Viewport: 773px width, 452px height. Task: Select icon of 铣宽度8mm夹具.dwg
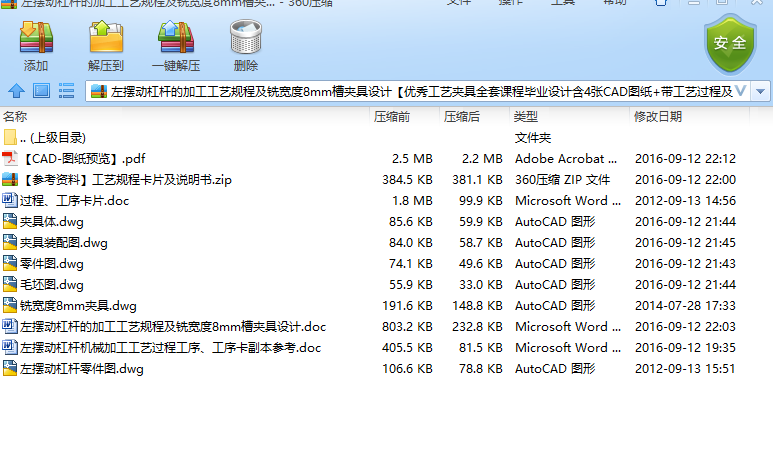[10, 306]
